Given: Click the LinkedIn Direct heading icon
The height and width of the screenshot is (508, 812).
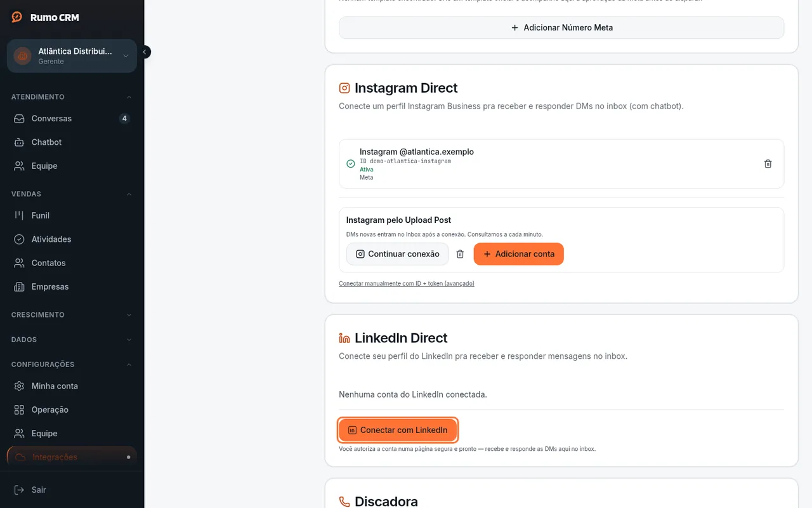Looking at the screenshot, I should (344, 338).
